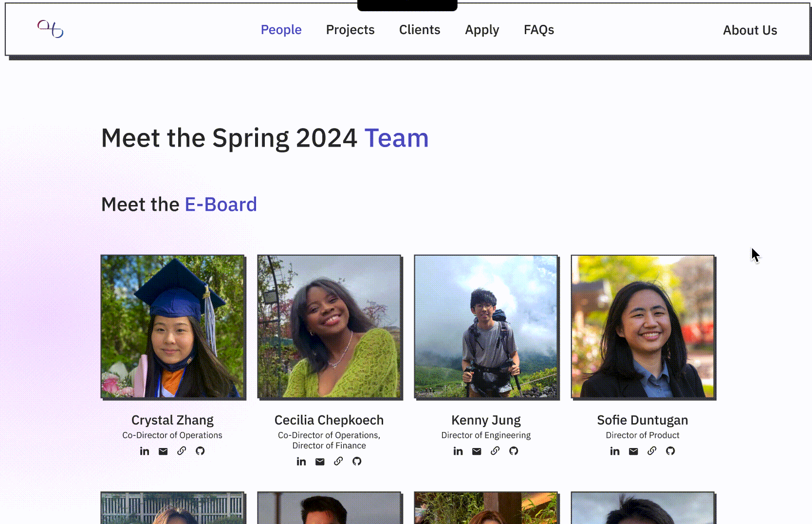Open the Clients page
The image size is (812, 524).
pyautogui.click(x=419, y=30)
